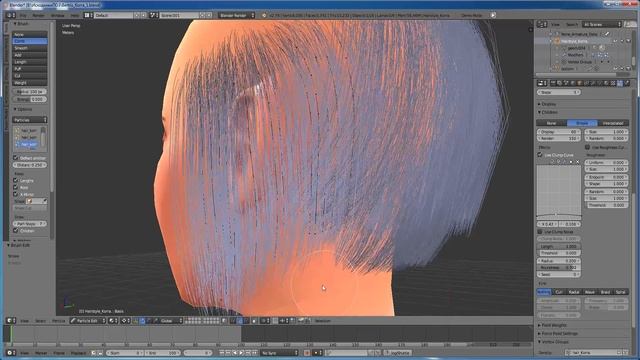The height and width of the screenshot is (360, 640).
Task: Toggle Keep Lengths checkbox
Action: tap(16, 180)
